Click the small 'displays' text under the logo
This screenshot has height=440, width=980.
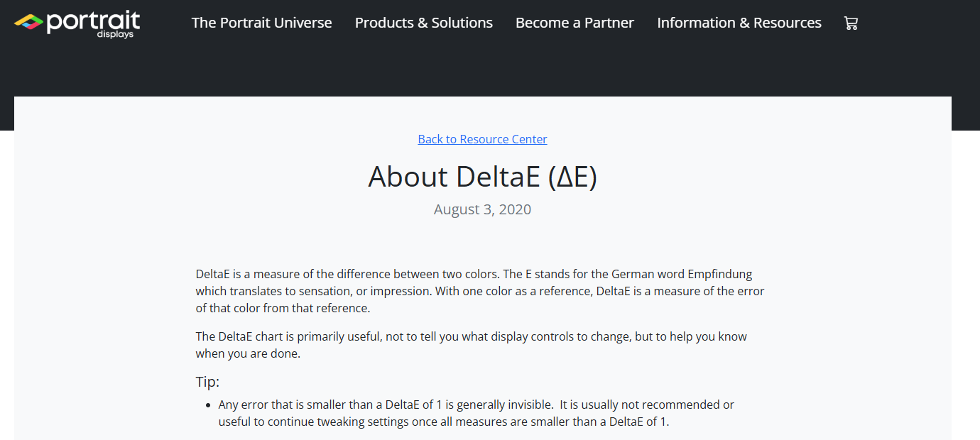click(115, 35)
